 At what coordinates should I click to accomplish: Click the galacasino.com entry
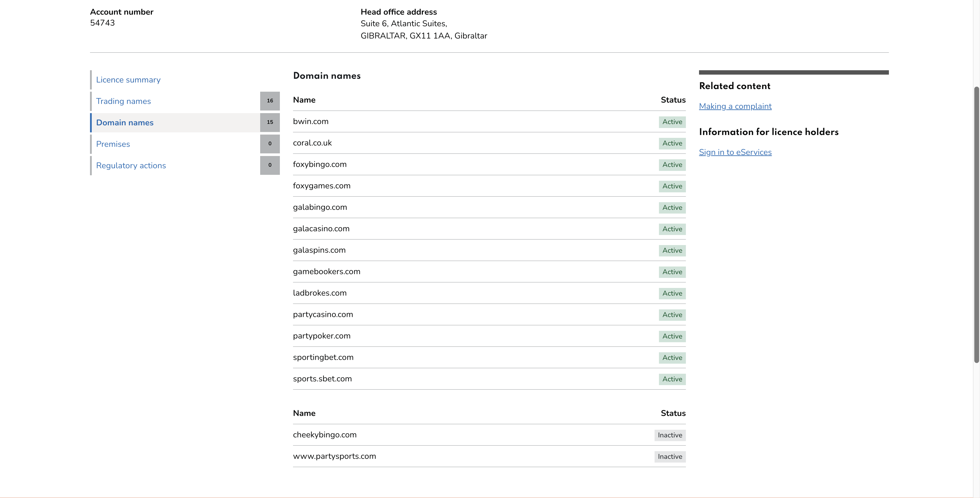pos(321,229)
